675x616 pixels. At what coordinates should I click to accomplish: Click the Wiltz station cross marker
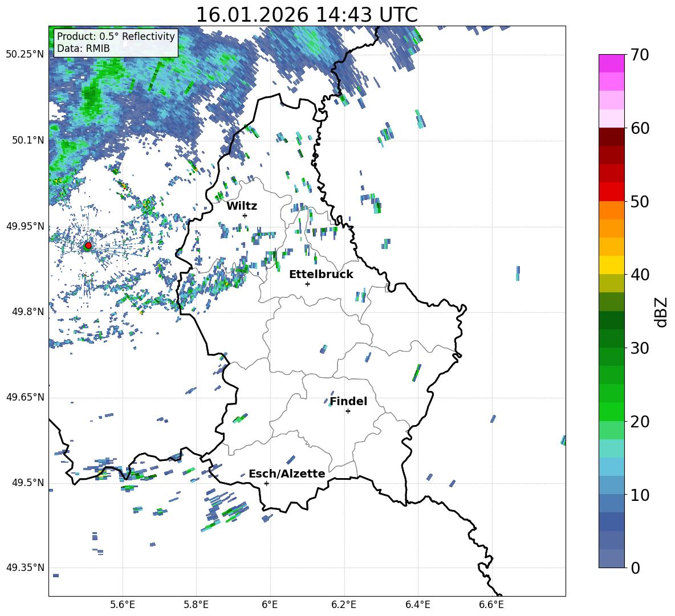pos(245,215)
